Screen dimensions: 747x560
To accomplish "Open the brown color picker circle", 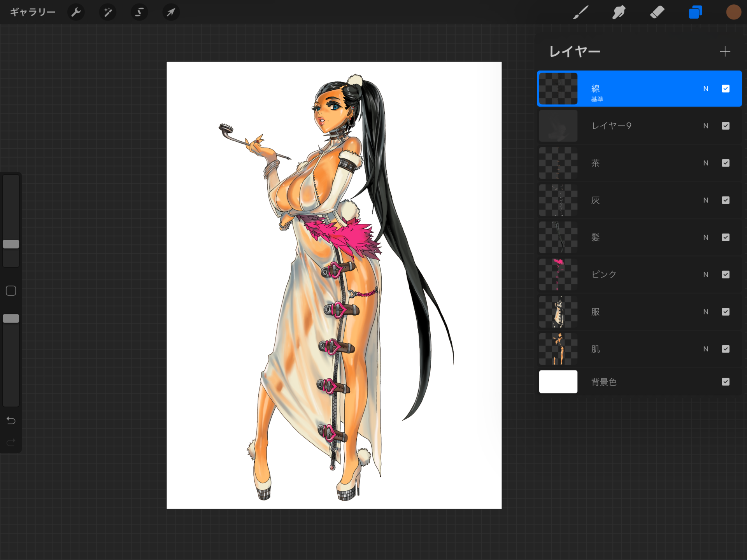I will [x=733, y=12].
